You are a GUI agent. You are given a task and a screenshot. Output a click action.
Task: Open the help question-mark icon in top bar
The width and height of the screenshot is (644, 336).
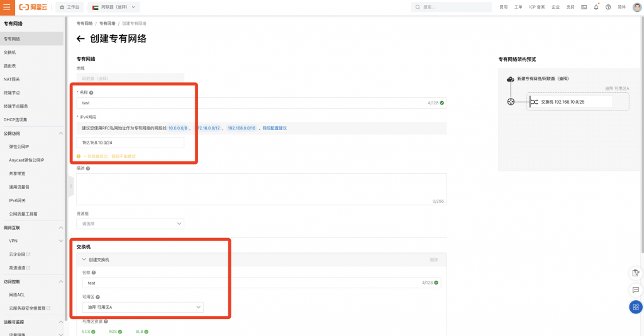(x=608, y=7)
